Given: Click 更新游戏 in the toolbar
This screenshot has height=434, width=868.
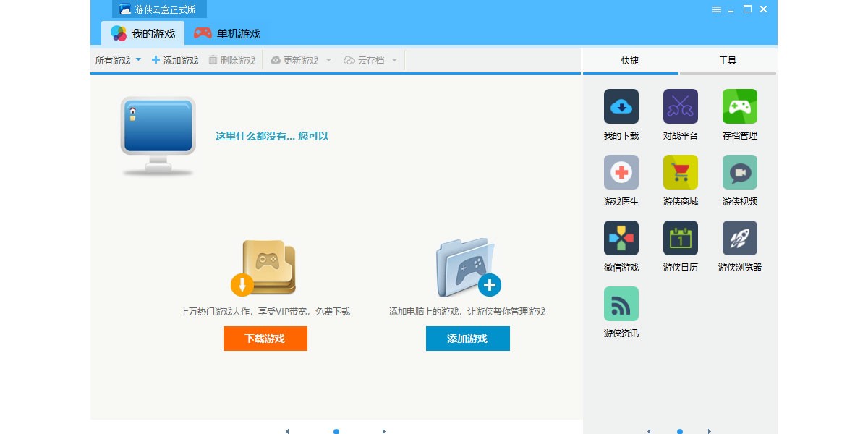Looking at the screenshot, I should click(294, 61).
